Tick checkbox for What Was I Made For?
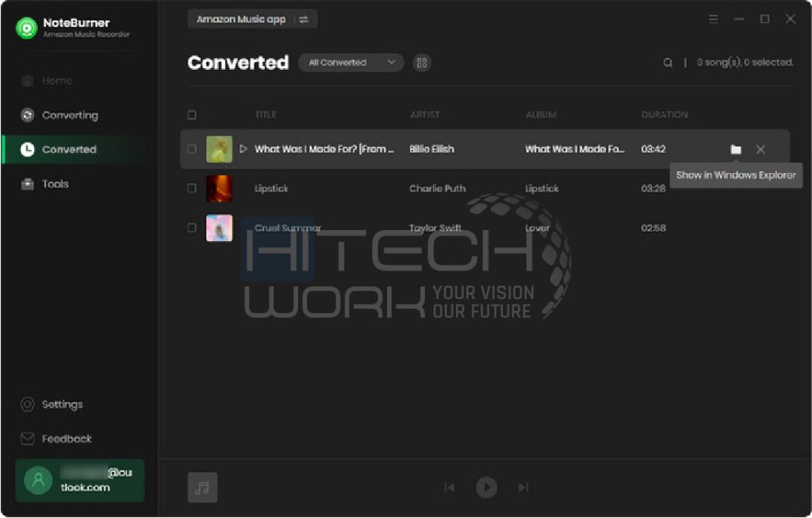The image size is (812, 518). pos(192,149)
